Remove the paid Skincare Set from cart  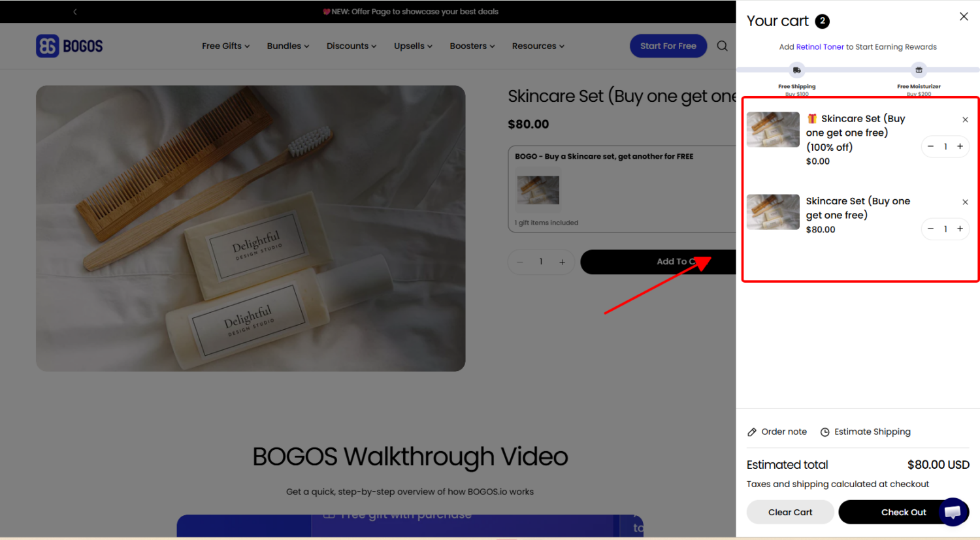[965, 202]
